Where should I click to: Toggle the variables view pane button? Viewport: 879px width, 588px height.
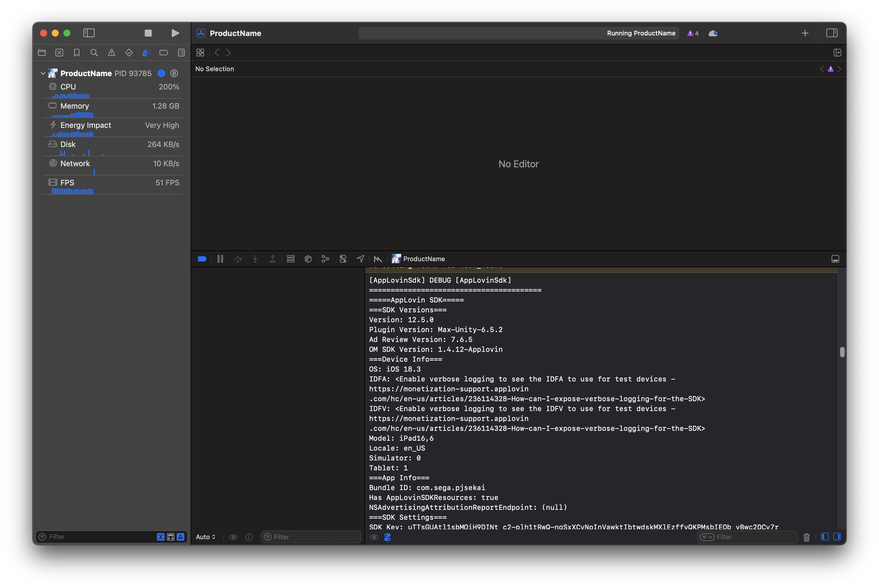[x=825, y=537]
